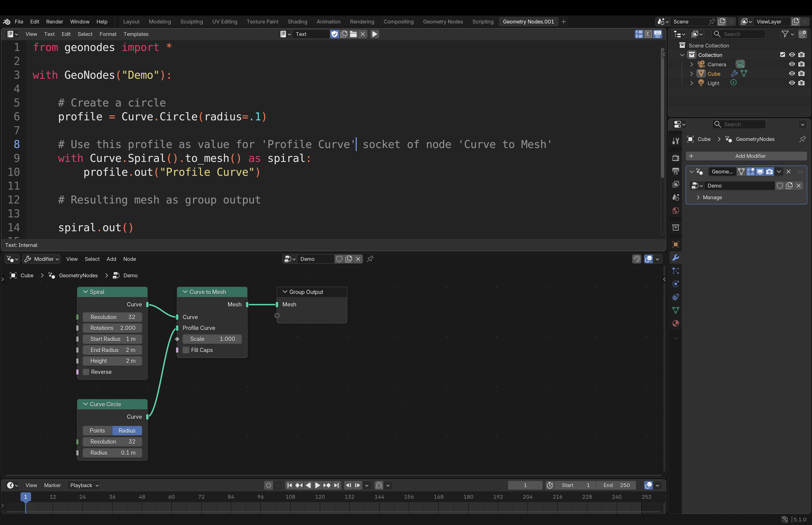
Task: Pin the Demo node tree
Action: pos(370,259)
